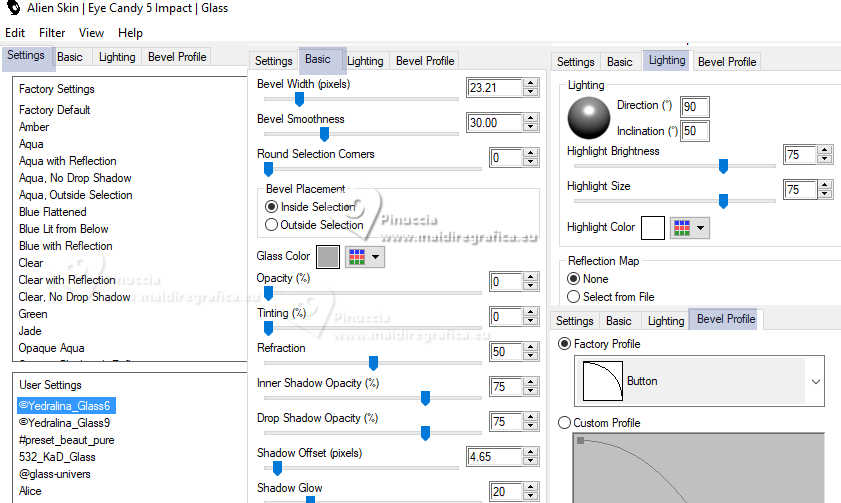Image resolution: width=841 pixels, height=503 pixels.
Task: Click the Refraction slider handle
Action: [x=373, y=363]
